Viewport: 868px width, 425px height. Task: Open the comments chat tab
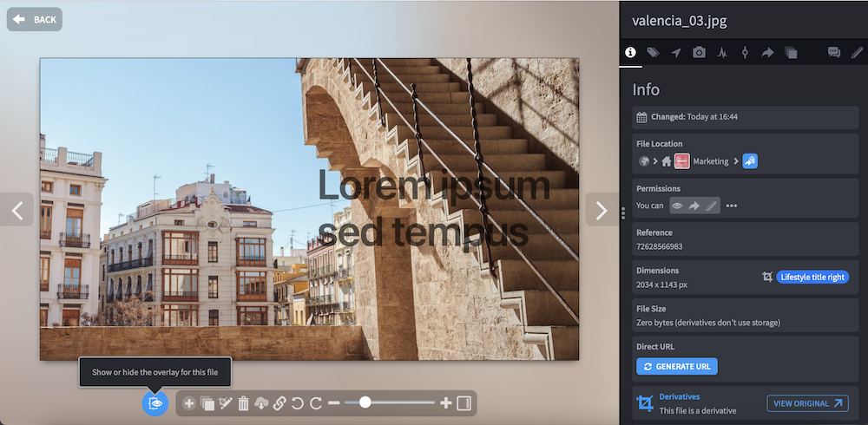pyautogui.click(x=833, y=53)
